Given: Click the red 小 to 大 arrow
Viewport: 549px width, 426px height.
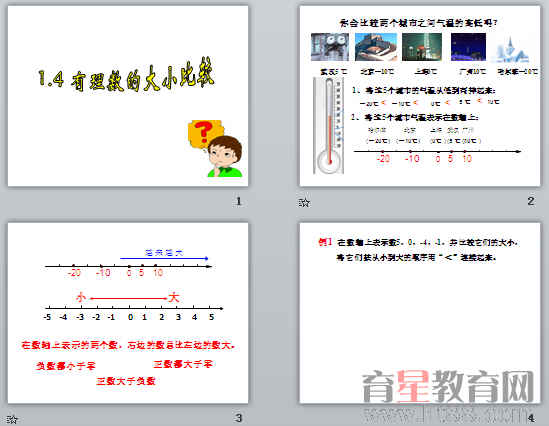Looking at the screenshot, I should click(129, 298).
